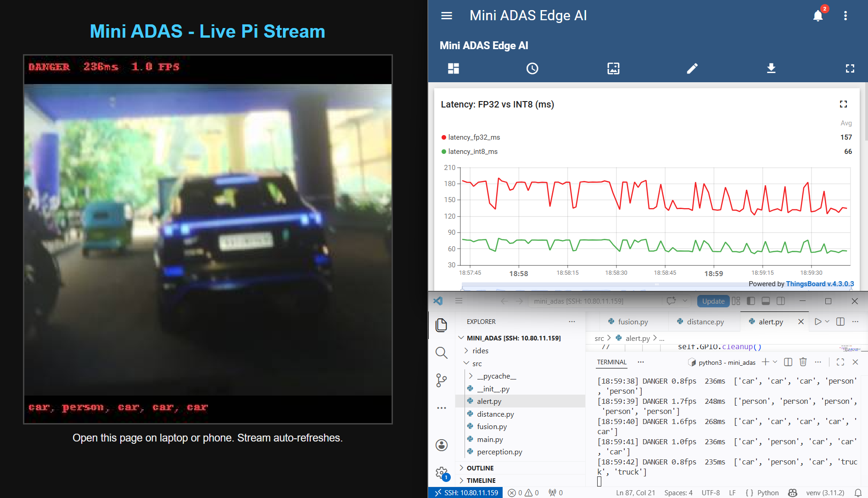Open Explorer view in activity bar
Image resolution: width=868 pixels, height=498 pixels.
[x=441, y=325]
